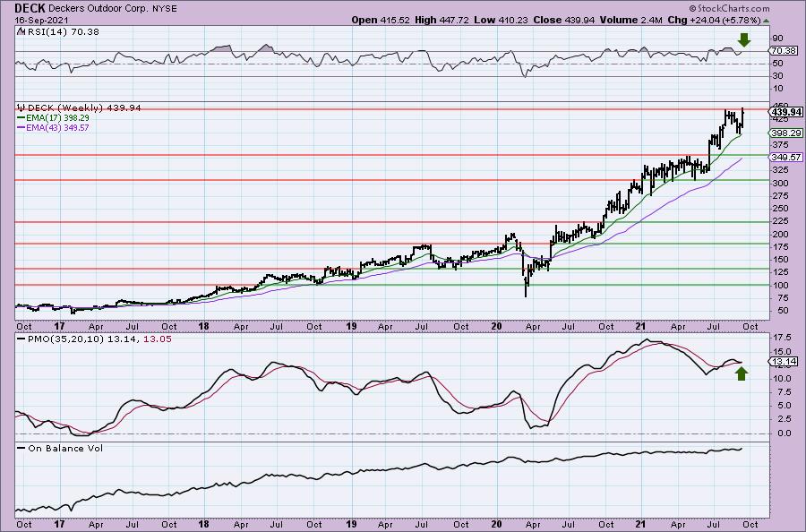Click year 21 under the price panel
This screenshot has height=532, width=806.
[640, 326]
